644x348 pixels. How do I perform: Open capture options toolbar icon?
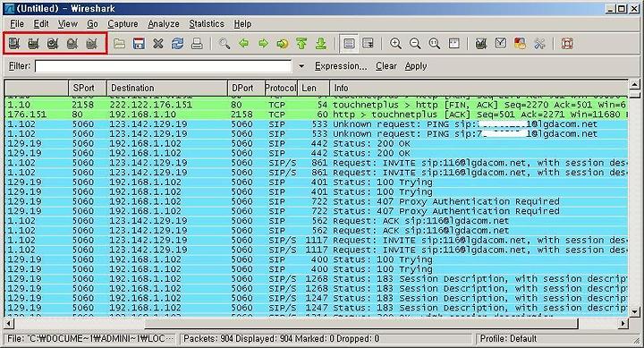point(33,43)
